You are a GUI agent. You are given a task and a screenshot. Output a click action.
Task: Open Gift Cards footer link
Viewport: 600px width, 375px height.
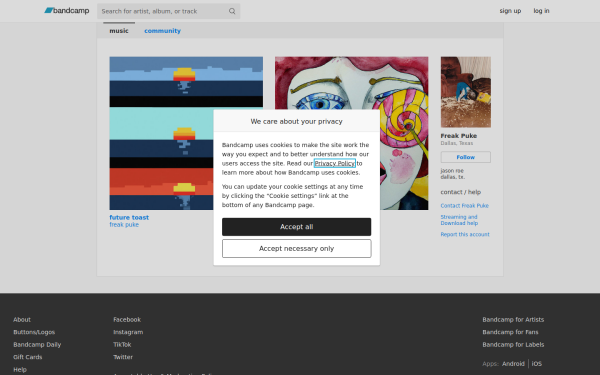coord(28,357)
